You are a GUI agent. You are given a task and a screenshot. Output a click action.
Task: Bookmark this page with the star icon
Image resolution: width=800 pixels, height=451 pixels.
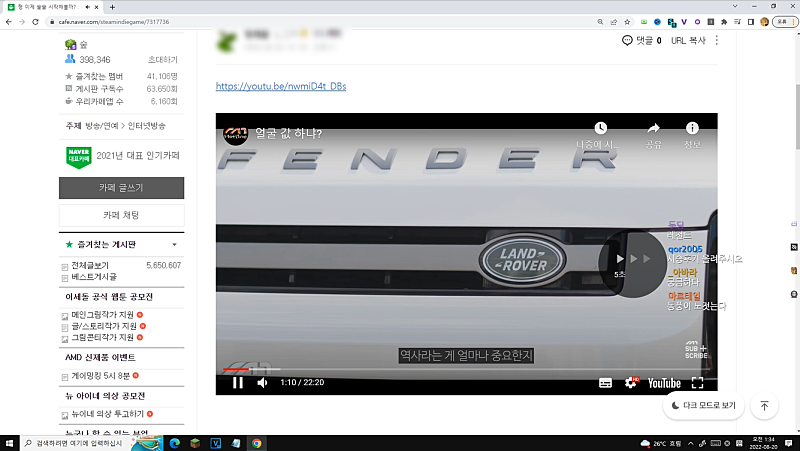[x=627, y=22]
